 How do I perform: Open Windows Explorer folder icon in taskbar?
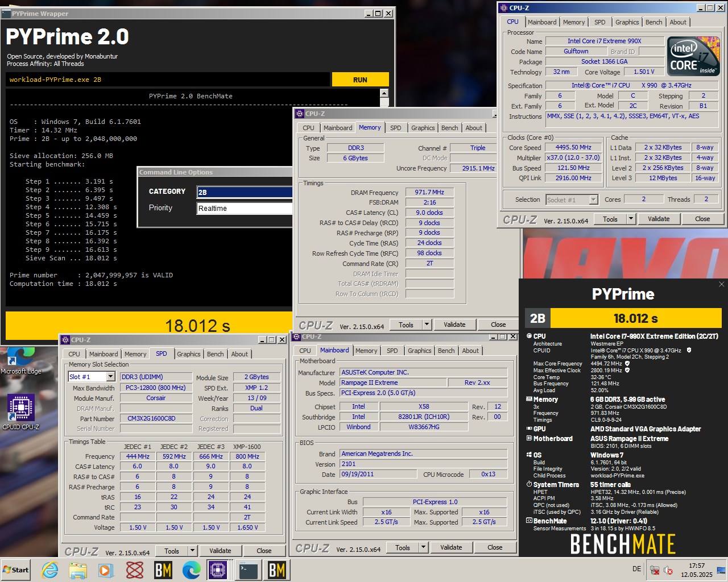pos(78,570)
